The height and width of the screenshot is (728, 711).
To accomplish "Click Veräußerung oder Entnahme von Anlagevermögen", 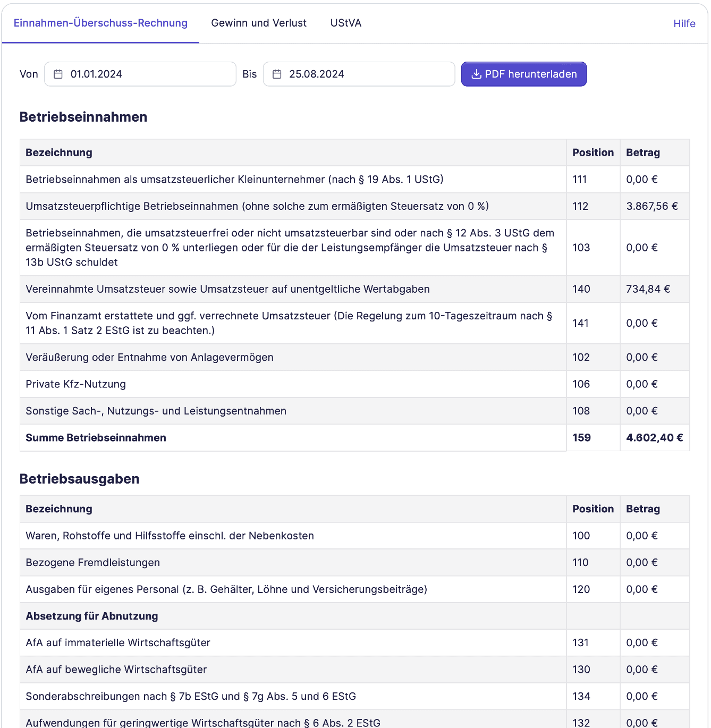I will point(150,358).
